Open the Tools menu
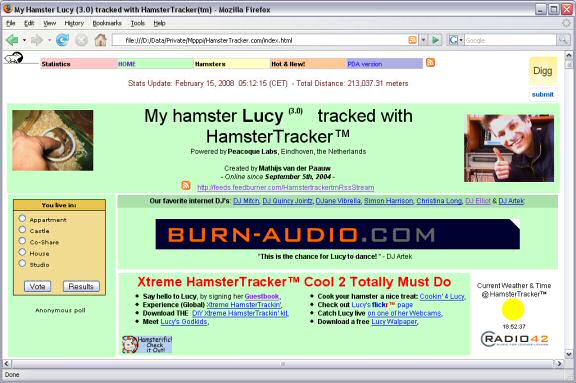 click(138, 23)
